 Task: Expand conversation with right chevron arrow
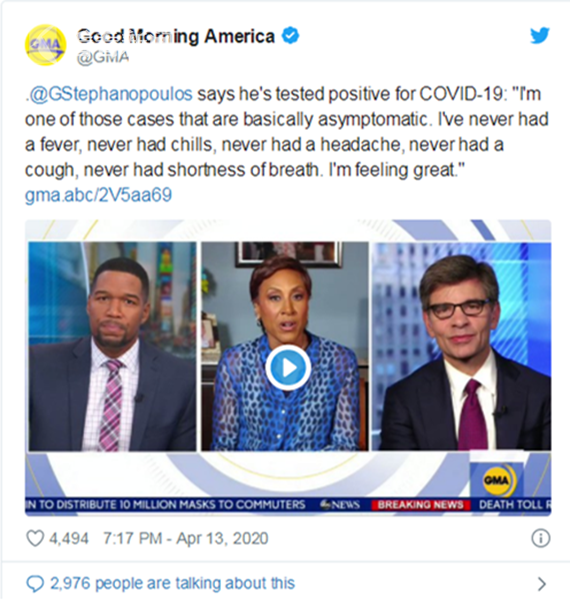tap(541, 584)
